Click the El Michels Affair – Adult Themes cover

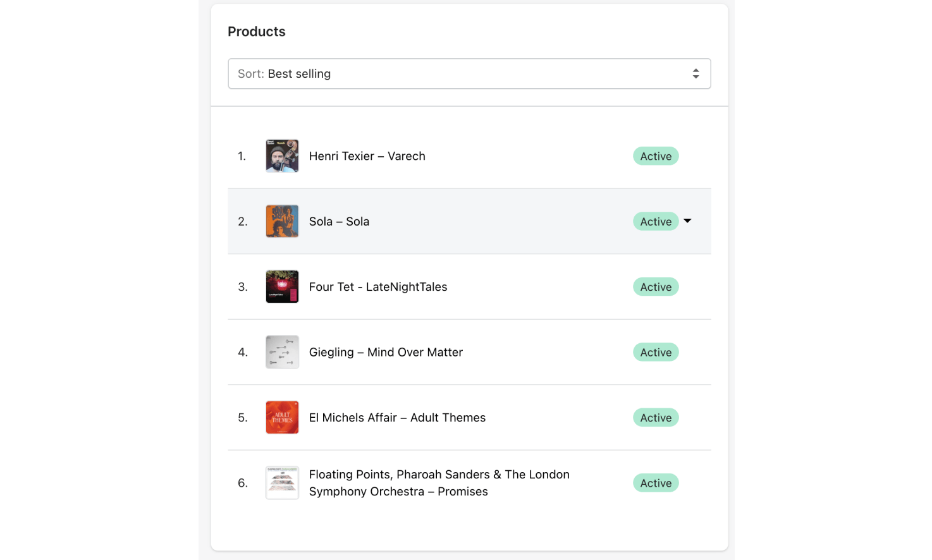coord(282,417)
